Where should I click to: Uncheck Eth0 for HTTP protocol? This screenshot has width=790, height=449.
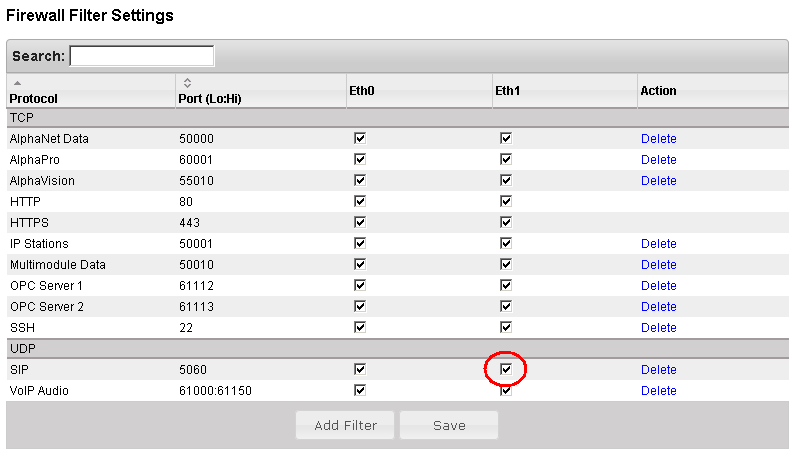point(360,201)
